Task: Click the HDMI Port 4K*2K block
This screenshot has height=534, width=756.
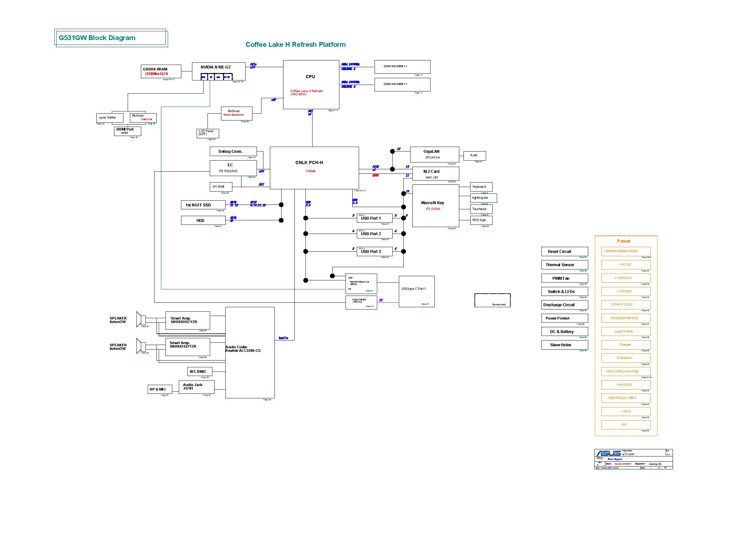Action: 127,131
